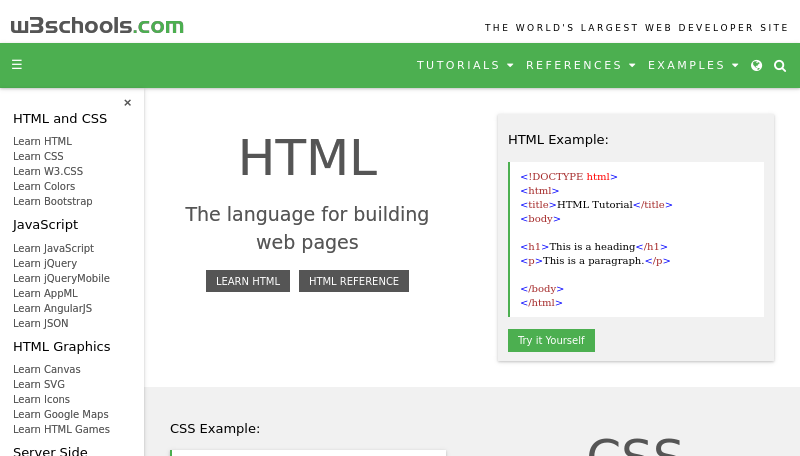Open Learn W3.CSS sidebar link
This screenshot has width=800, height=456.
click(x=48, y=171)
